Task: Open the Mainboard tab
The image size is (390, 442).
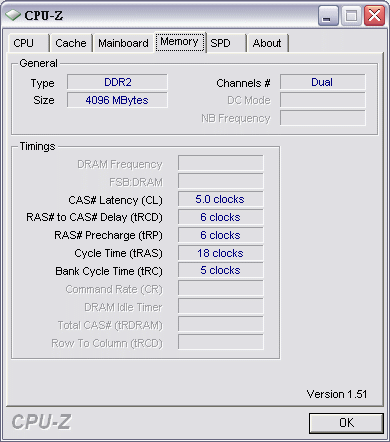Action: pyautogui.click(x=123, y=43)
